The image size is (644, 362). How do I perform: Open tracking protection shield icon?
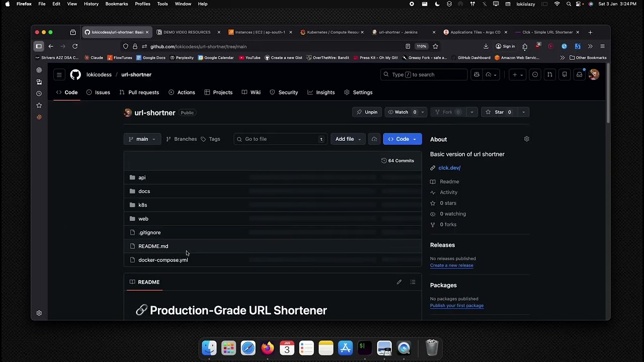click(126, 46)
